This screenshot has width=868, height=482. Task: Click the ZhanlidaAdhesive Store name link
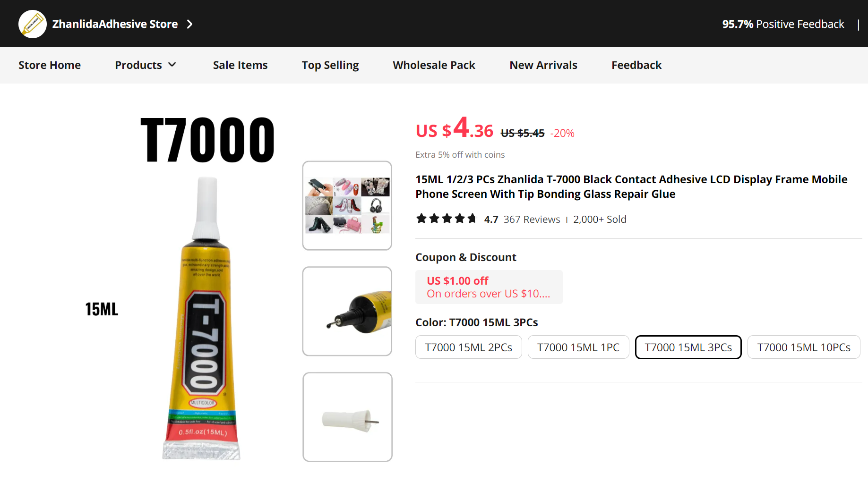click(115, 24)
